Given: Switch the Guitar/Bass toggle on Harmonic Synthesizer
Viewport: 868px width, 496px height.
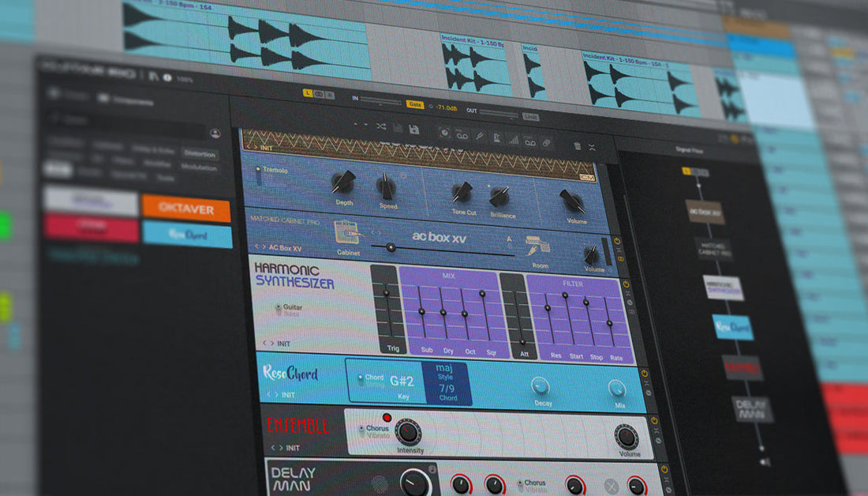Looking at the screenshot, I should click(279, 309).
